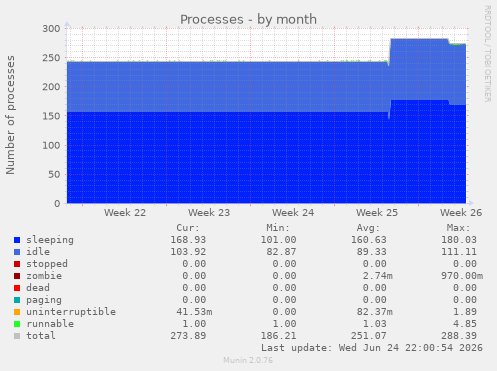Click the 'Week 22' axis label
This screenshot has width=497, height=371.
(125, 213)
